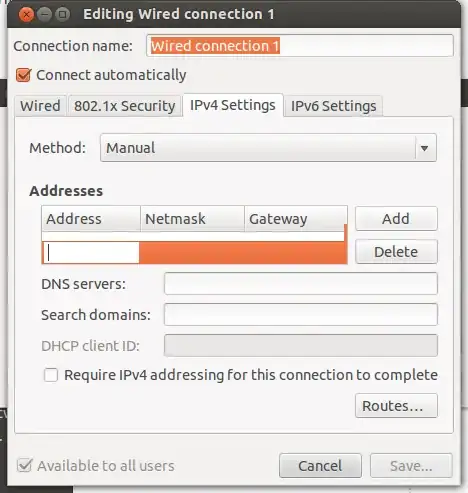This screenshot has height=493, width=468.
Task: Focus the Search domains field
Action: click(301, 314)
